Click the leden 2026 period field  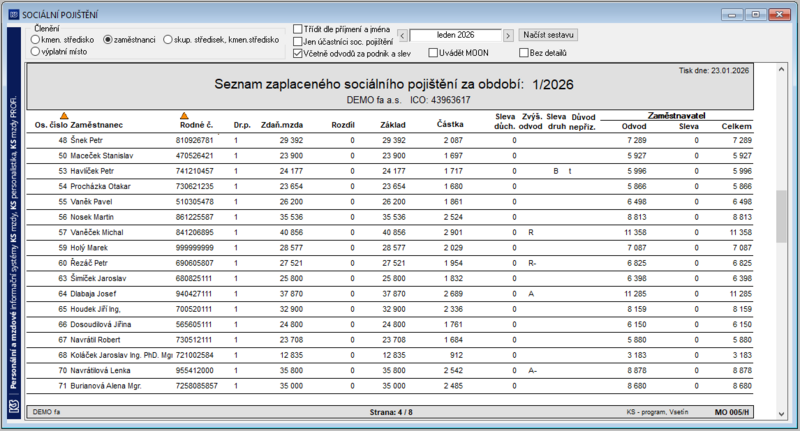point(455,35)
